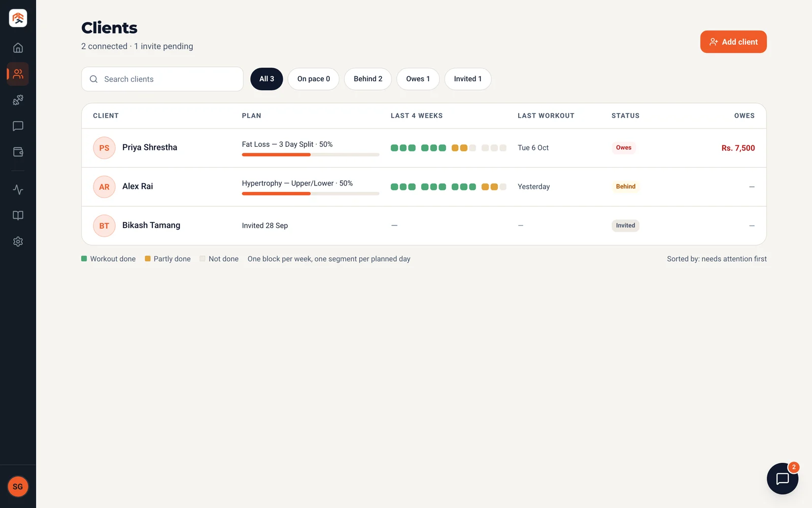This screenshot has width=812, height=508.
Task: Open the dumbbell workouts icon in sidebar
Action: pos(18,100)
